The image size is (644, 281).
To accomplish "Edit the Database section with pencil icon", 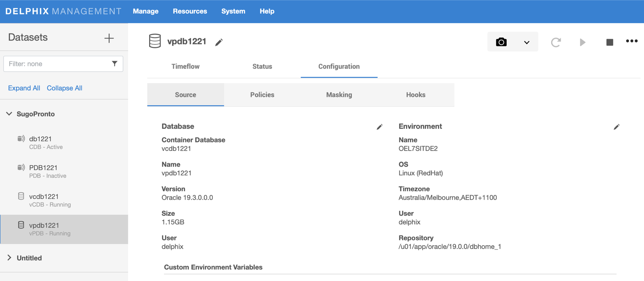I will tap(379, 127).
